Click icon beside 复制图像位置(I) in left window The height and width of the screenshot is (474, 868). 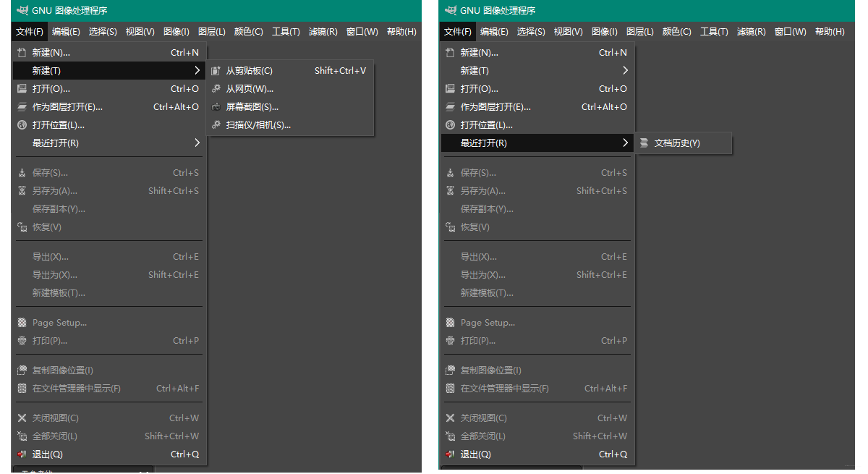22,370
